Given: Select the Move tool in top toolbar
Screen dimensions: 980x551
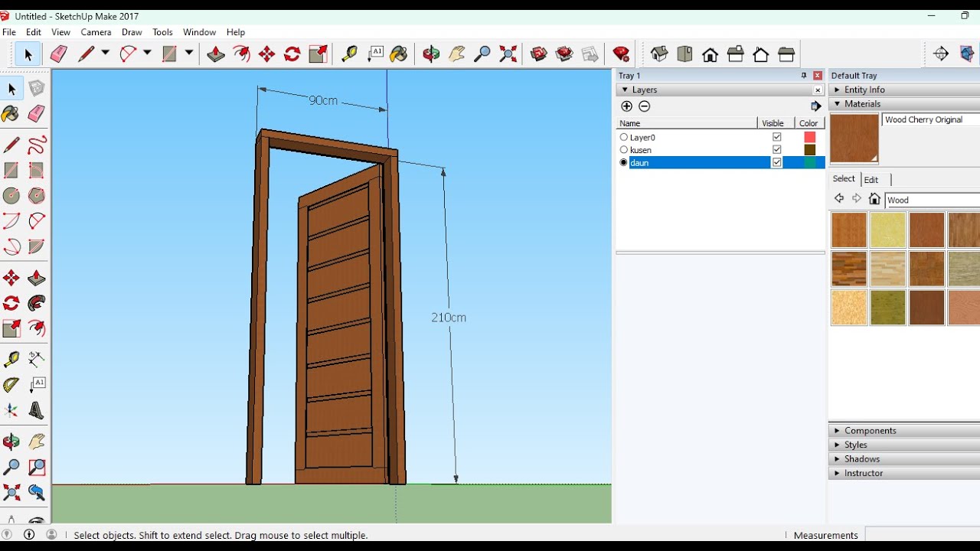Looking at the screenshot, I should click(x=266, y=54).
